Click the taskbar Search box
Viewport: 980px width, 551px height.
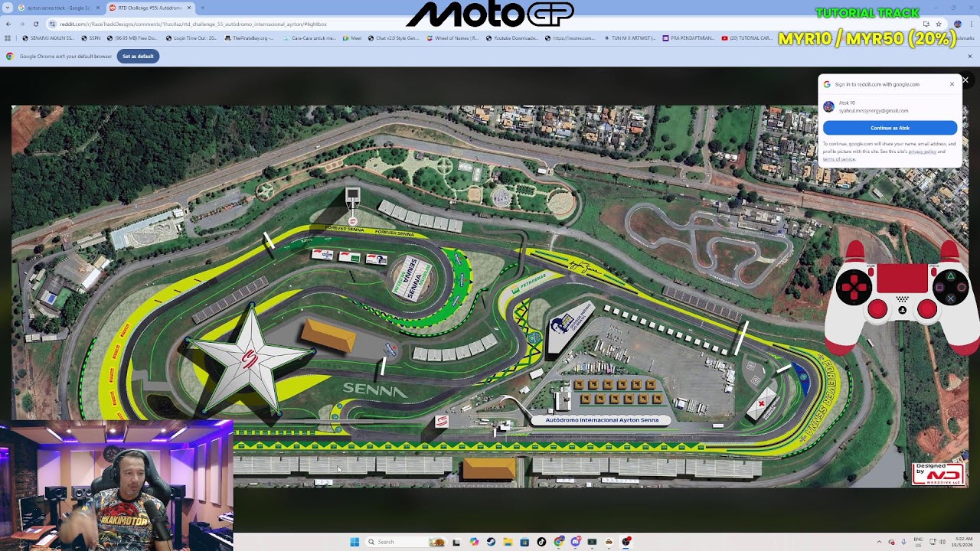(406, 542)
